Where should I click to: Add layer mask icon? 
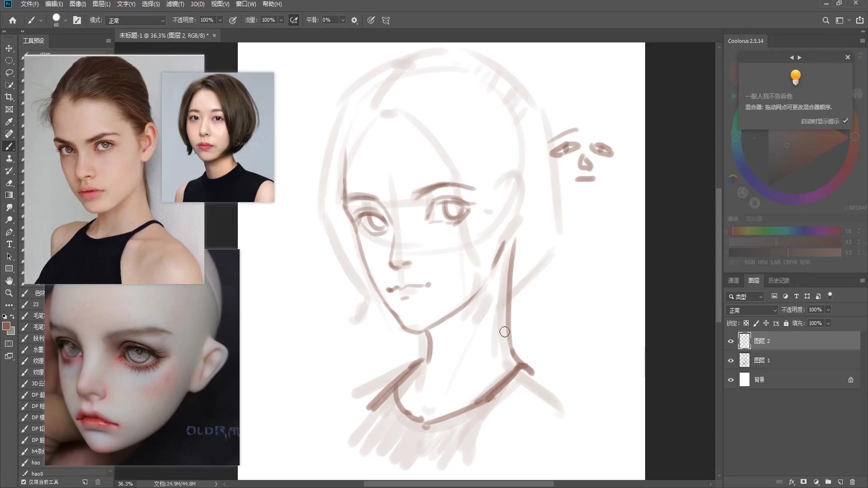click(804, 482)
